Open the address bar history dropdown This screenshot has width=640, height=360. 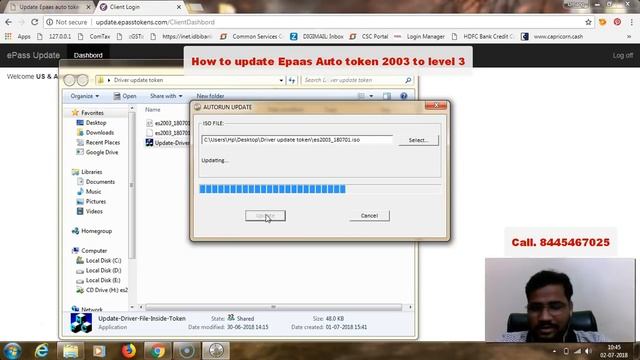tap(281, 80)
